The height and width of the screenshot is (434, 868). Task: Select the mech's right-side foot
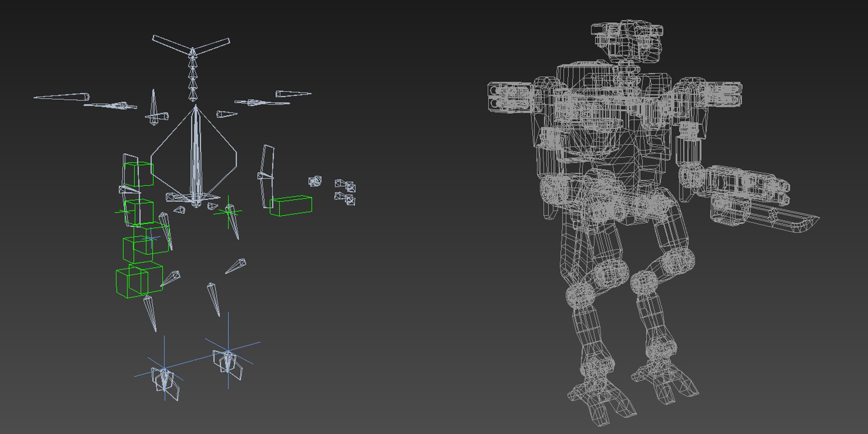[665, 382]
